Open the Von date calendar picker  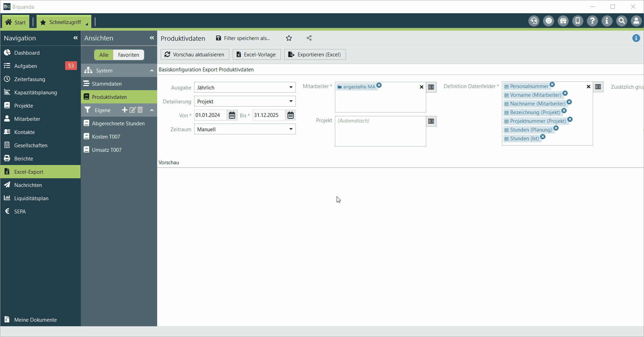pyautogui.click(x=232, y=115)
